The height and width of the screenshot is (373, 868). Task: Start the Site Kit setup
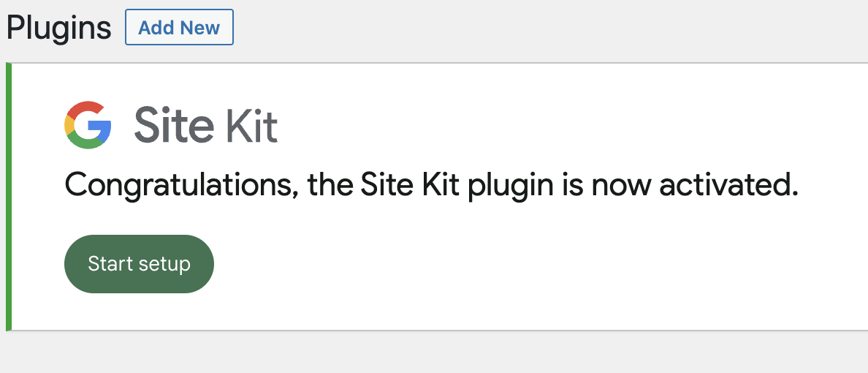(x=139, y=264)
